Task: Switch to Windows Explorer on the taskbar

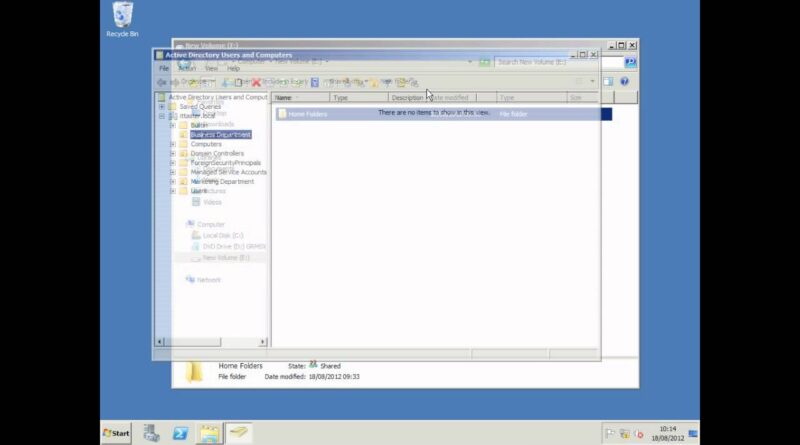Action: (209, 433)
